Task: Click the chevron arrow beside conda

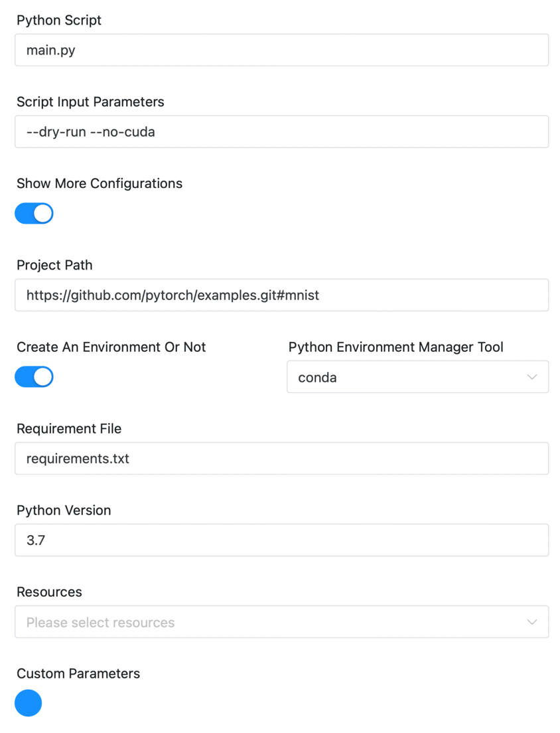Action: click(x=531, y=377)
